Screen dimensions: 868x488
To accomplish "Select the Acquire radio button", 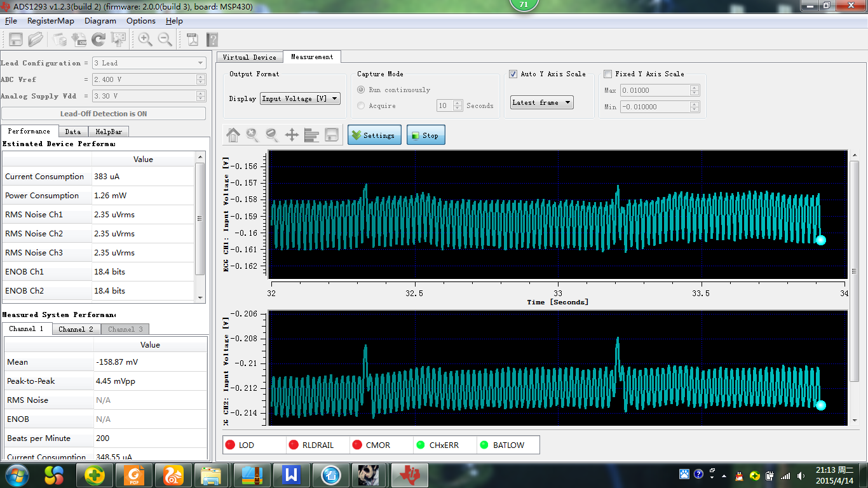I will 361,106.
